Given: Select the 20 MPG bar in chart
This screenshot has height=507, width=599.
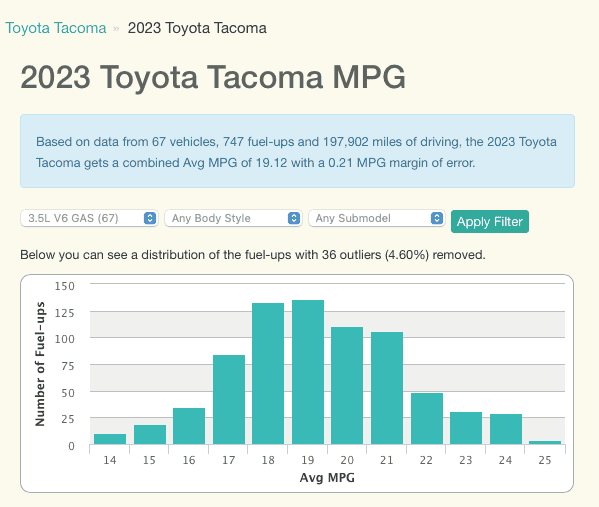Looking at the screenshot, I should [347, 386].
